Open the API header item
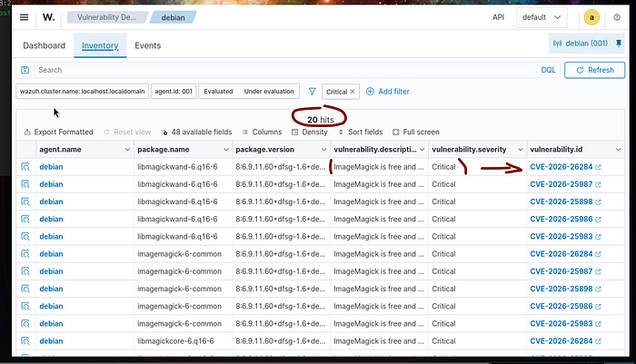The height and width of the screenshot is (364, 636). click(498, 17)
